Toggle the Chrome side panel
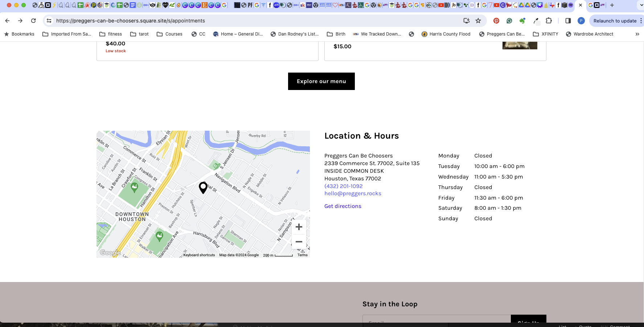This screenshot has height=327, width=644. pyautogui.click(x=568, y=21)
